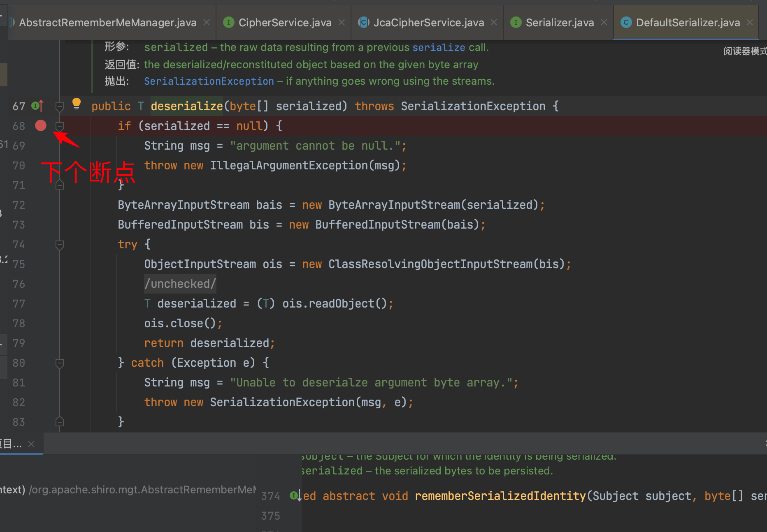The width and height of the screenshot is (767, 532).
Task: Click fold end marker on line 83
Action: 60,422
